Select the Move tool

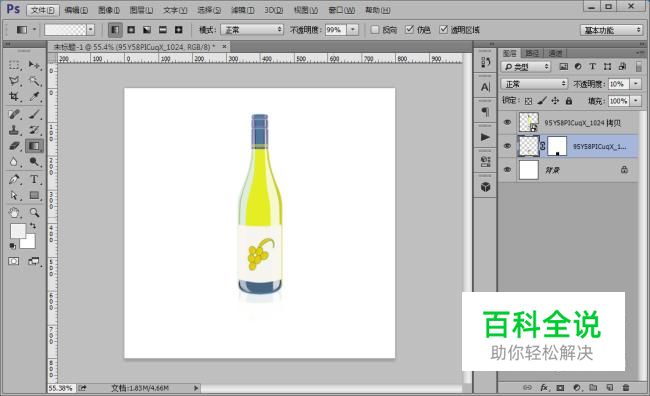point(34,65)
